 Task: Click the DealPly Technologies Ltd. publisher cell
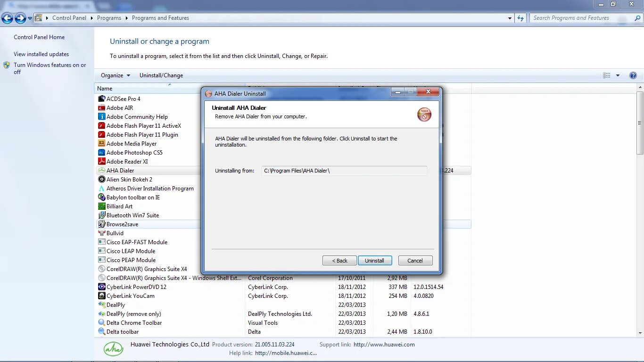coord(280,314)
